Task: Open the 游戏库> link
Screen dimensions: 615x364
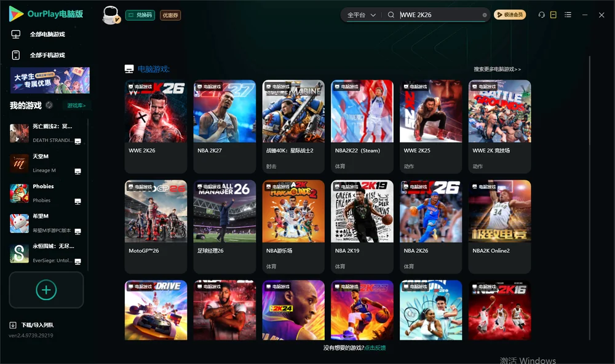Action: tap(76, 105)
